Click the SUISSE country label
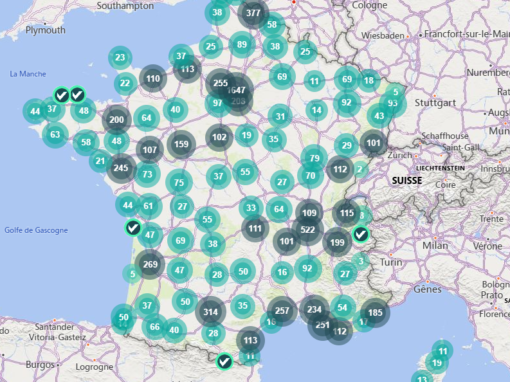 tap(407, 181)
